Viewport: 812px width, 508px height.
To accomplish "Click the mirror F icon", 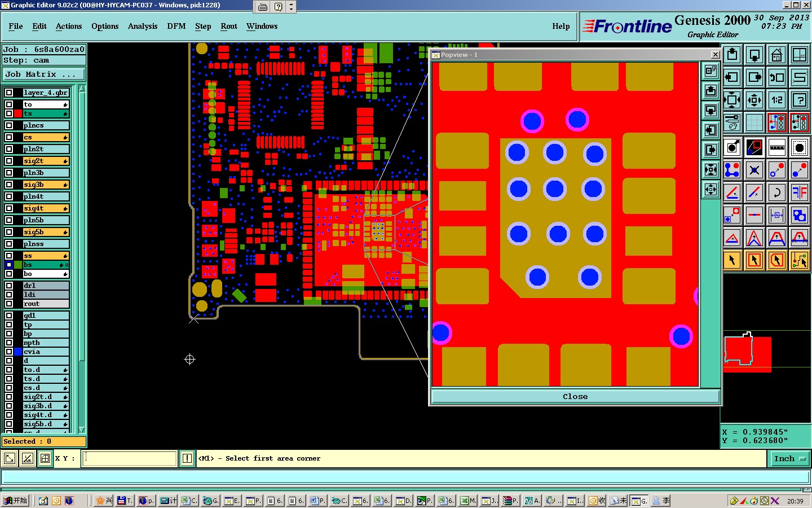I will (800, 192).
